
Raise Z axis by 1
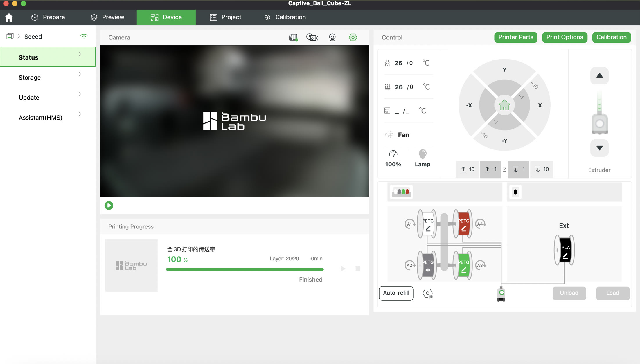click(490, 170)
